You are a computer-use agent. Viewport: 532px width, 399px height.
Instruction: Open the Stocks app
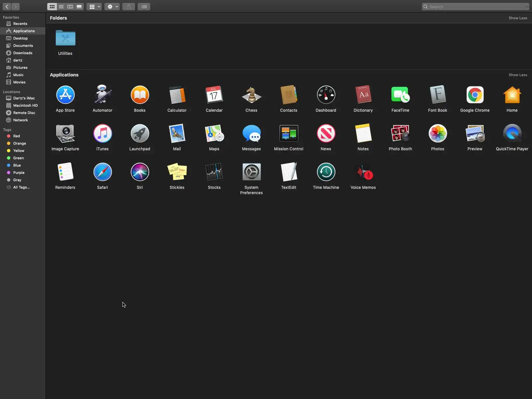(x=214, y=172)
